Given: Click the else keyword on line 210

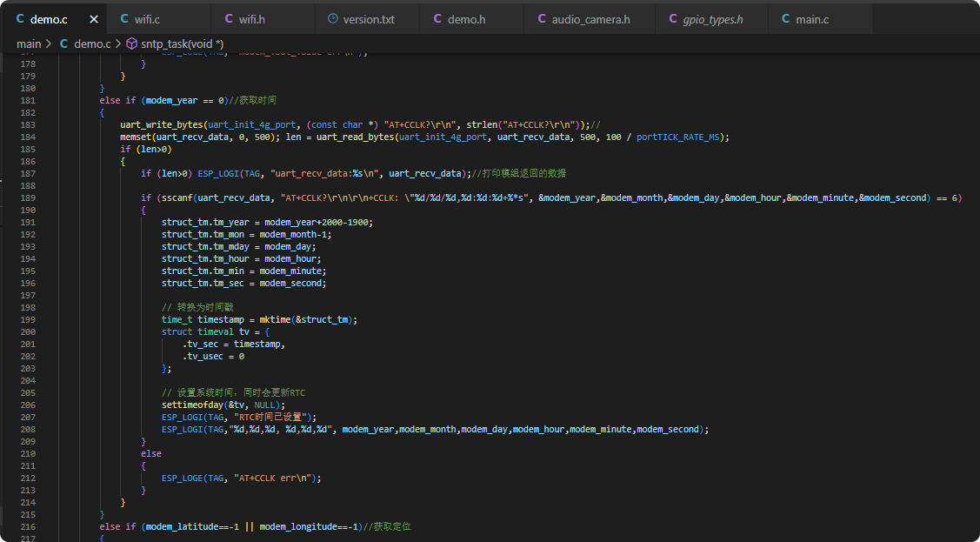Looking at the screenshot, I should pos(151,454).
